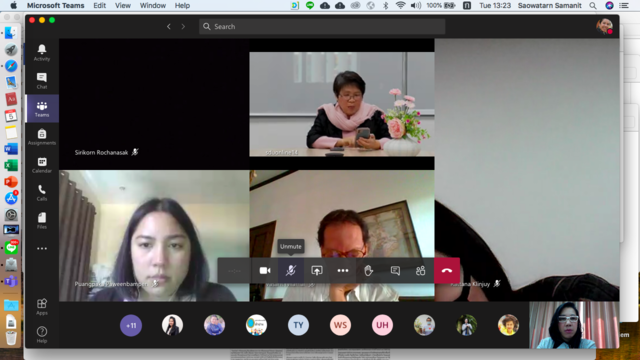Hang up the call
Screen dimensions: 640x360
click(x=447, y=271)
